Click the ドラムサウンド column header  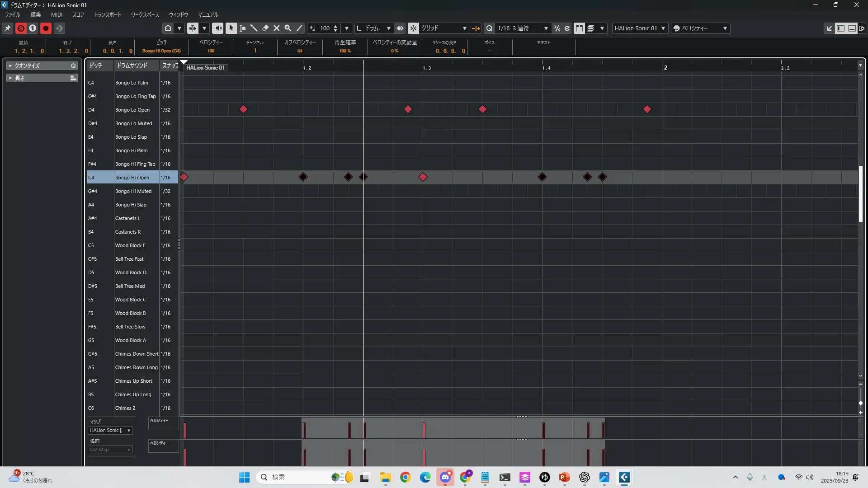132,66
